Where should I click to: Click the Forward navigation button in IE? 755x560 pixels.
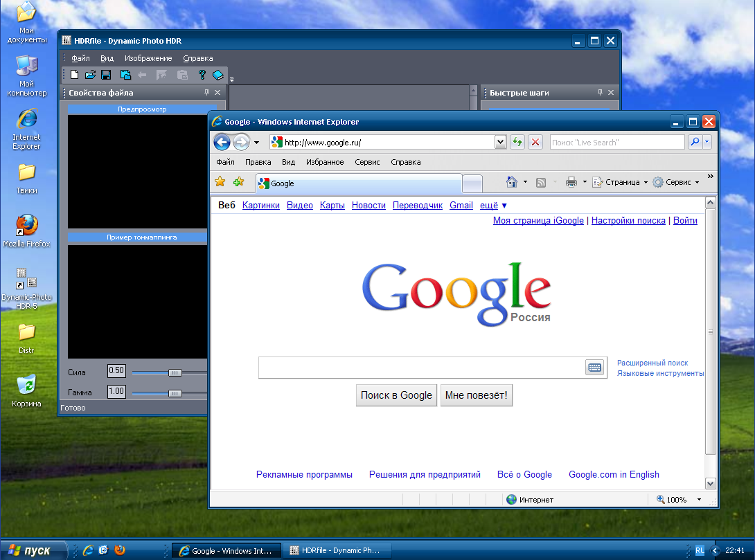pyautogui.click(x=241, y=142)
